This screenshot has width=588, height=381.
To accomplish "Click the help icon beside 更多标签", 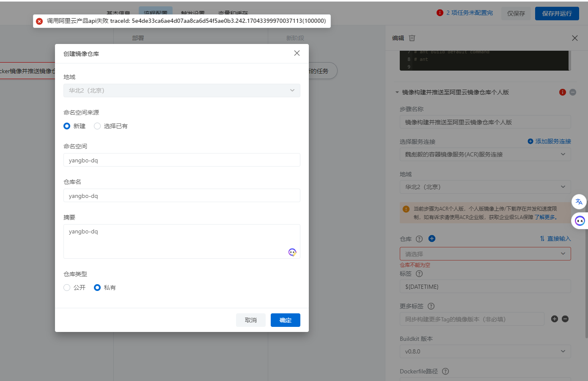I will [x=431, y=306].
